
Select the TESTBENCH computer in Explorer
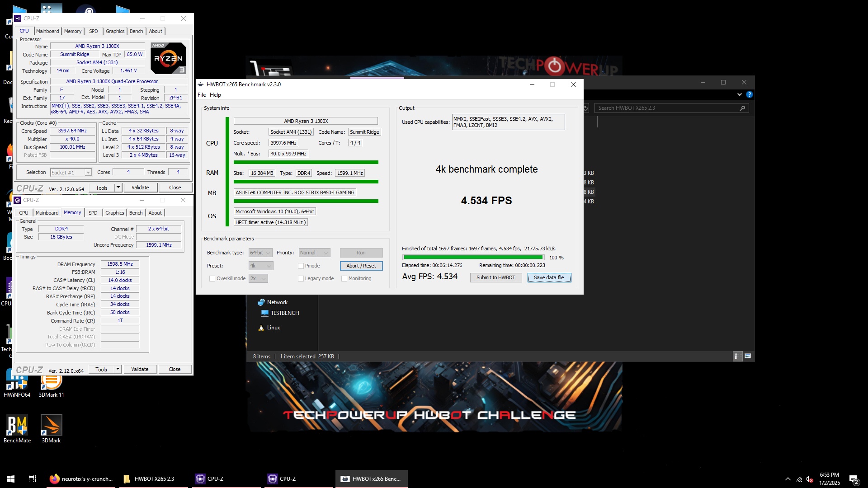(280, 313)
